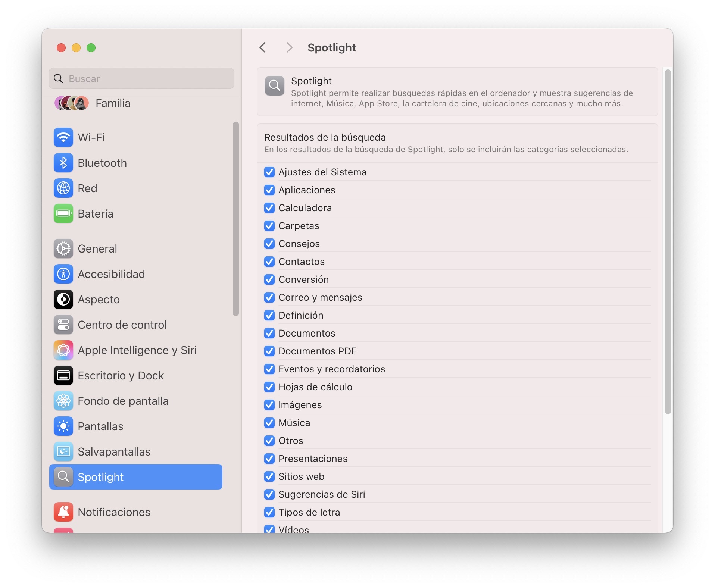Select the General gear icon
This screenshot has height=588, width=715.
(x=63, y=248)
